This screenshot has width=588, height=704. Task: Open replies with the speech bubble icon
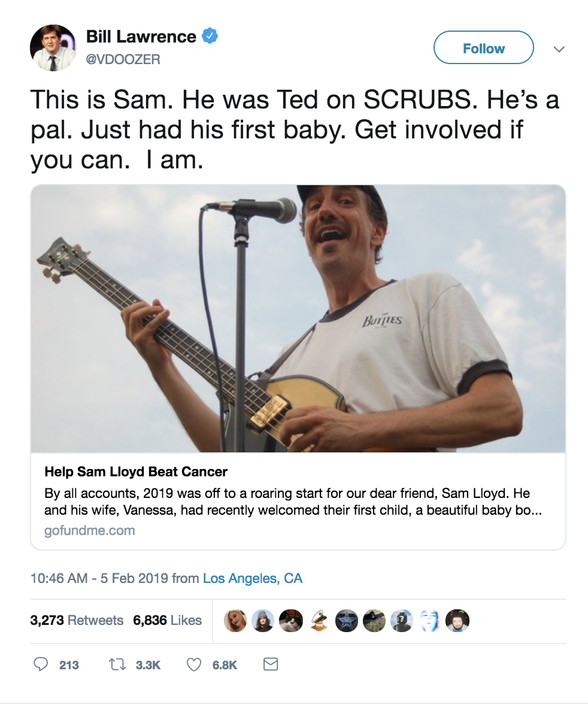(41, 664)
